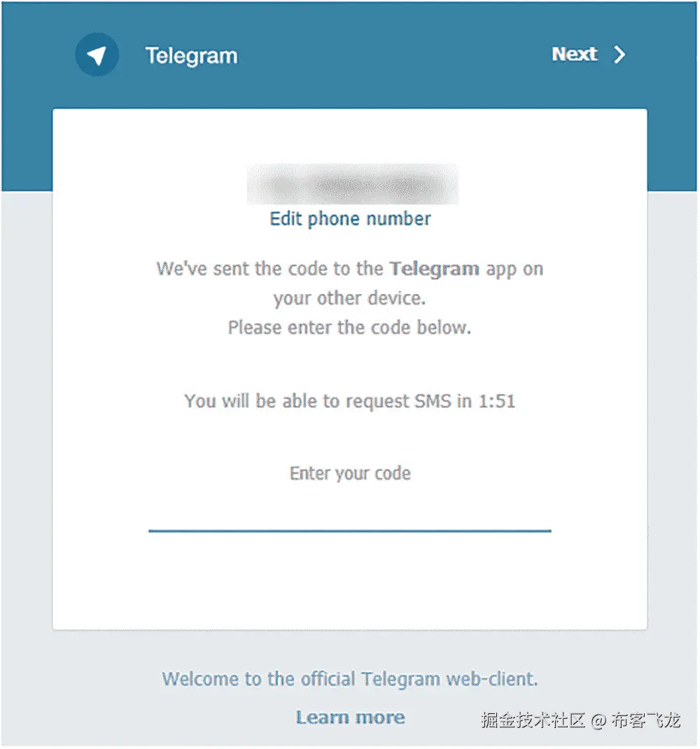This screenshot has height=749, width=700.
Task: Click "Please enter the code below." line
Action: (350, 328)
